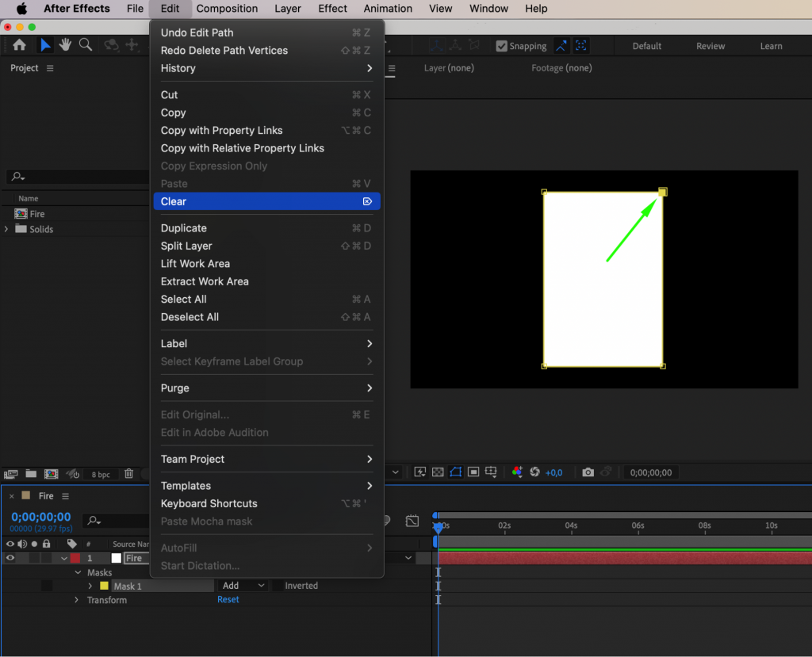Image resolution: width=812 pixels, height=657 pixels.
Task: Click the Mask 1 label color swatch
Action: pos(104,585)
